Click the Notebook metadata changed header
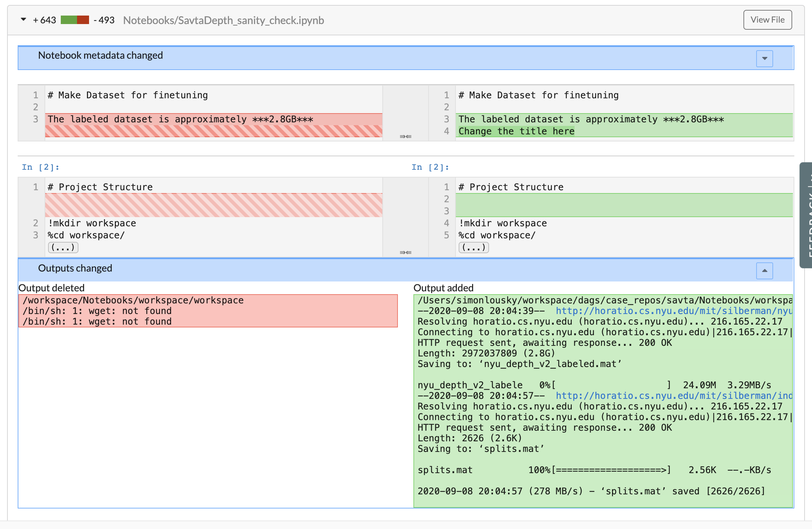Viewport: 812px width, 529px height. [x=100, y=56]
